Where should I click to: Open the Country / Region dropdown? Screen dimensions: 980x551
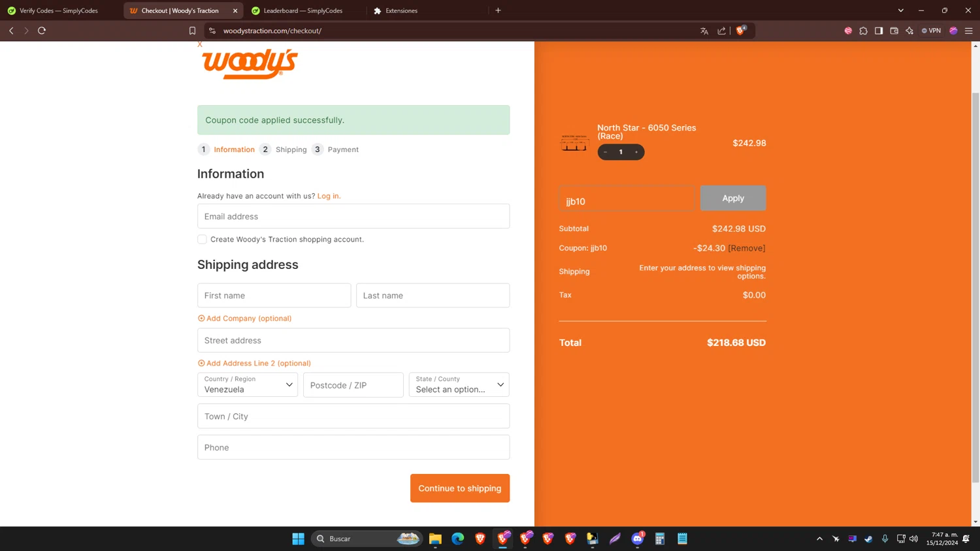(248, 385)
